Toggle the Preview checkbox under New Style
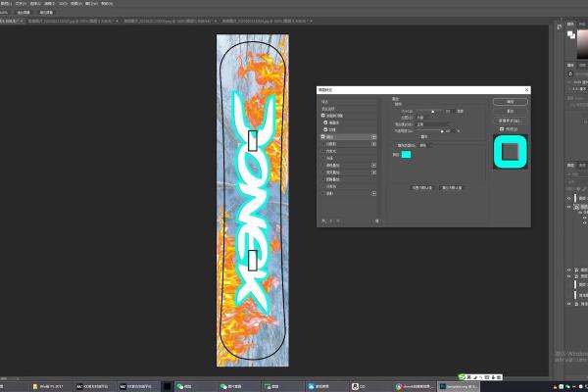This screenshot has width=588, height=392. click(502, 128)
